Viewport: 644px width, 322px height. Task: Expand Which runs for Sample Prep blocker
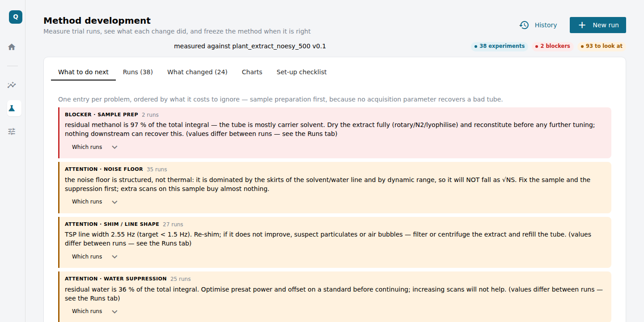coord(95,147)
